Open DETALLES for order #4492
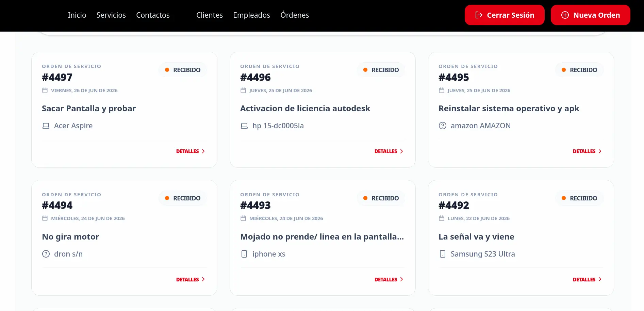This screenshot has width=644, height=311. click(x=587, y=279)
